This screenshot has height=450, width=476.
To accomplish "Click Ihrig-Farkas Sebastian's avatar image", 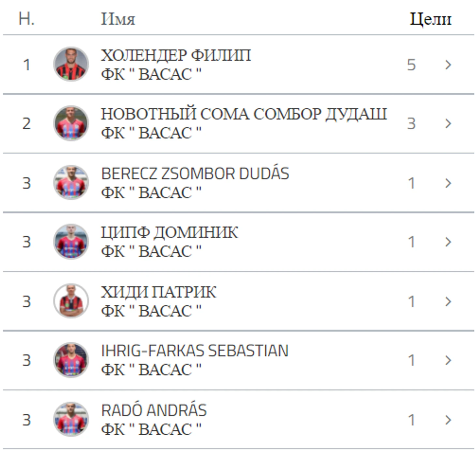I will pos(71,360).
